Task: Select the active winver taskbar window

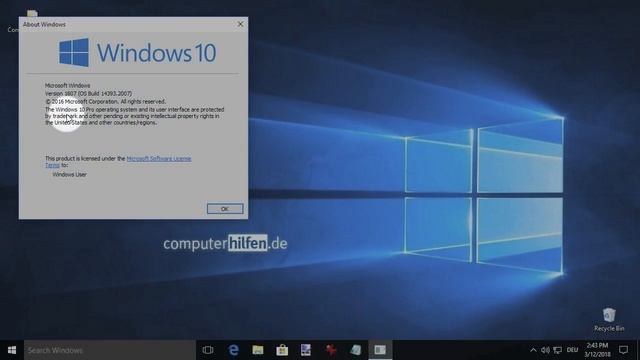Action: (x=380, y=350)
